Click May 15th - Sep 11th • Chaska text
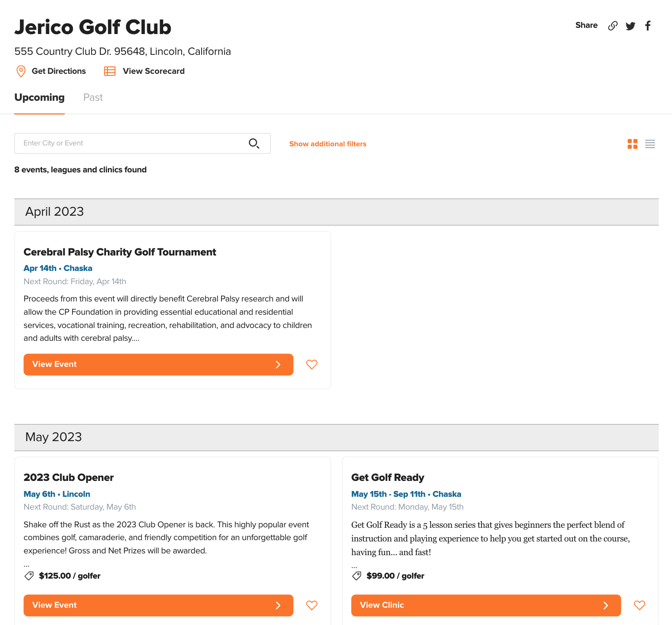 point(406,494)
